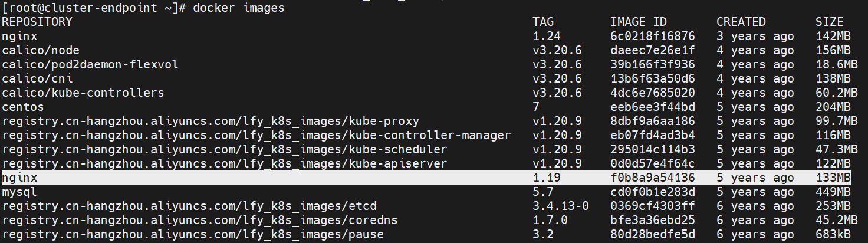Click calico/kube-controllers repository name
This screenshot has width=868, height=243.
click(x=83, y=93)
